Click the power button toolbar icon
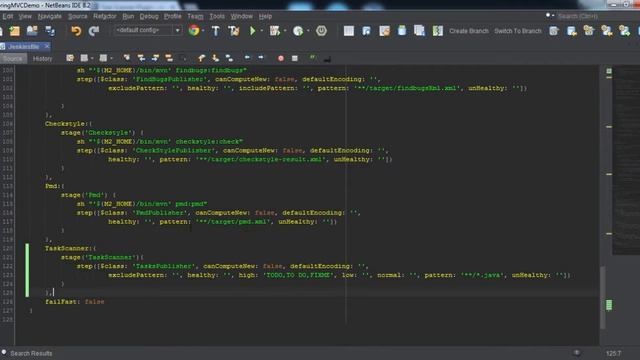Viewport: 640px width, 360px height. click(322, 31)
